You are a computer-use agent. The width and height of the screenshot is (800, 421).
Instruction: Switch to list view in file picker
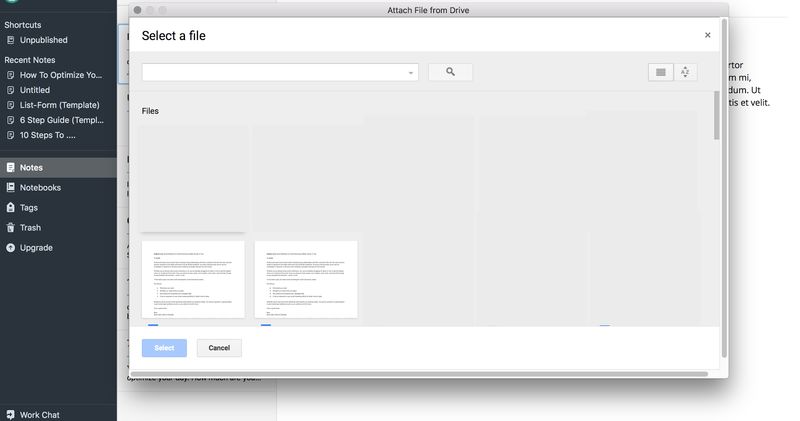[660, 72]
